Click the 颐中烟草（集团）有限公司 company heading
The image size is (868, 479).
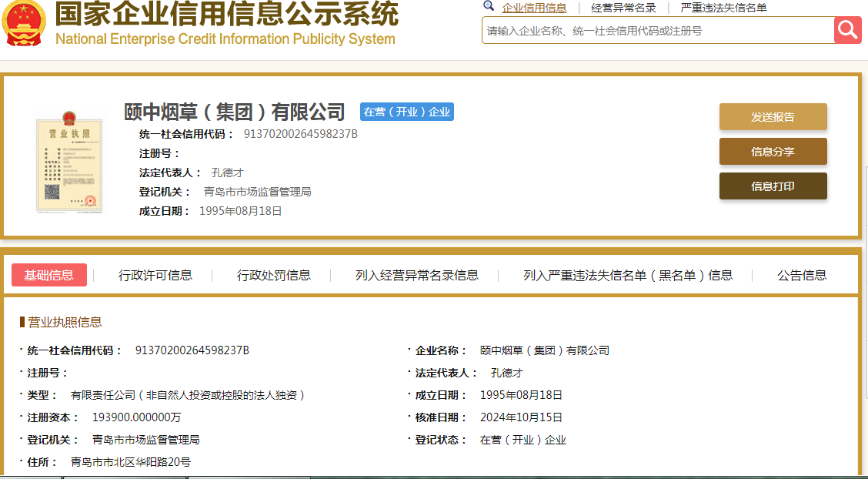(235, 112)
